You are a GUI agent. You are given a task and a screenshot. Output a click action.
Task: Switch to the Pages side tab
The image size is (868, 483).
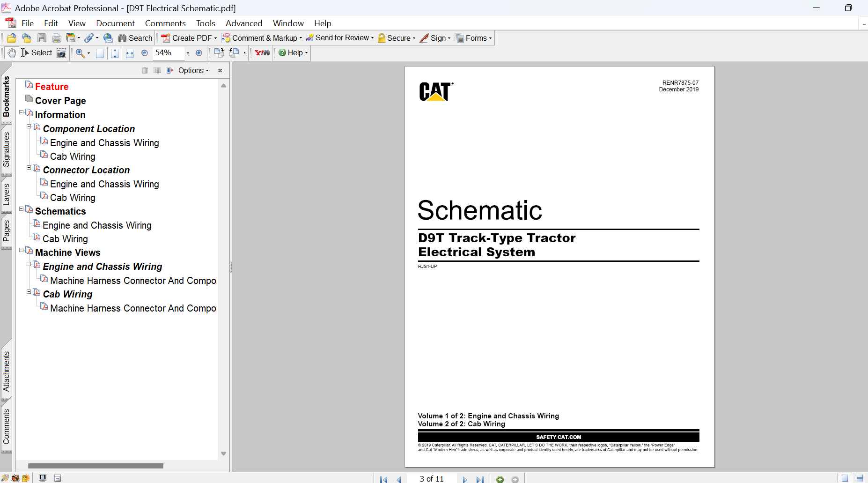coord(7,231)
